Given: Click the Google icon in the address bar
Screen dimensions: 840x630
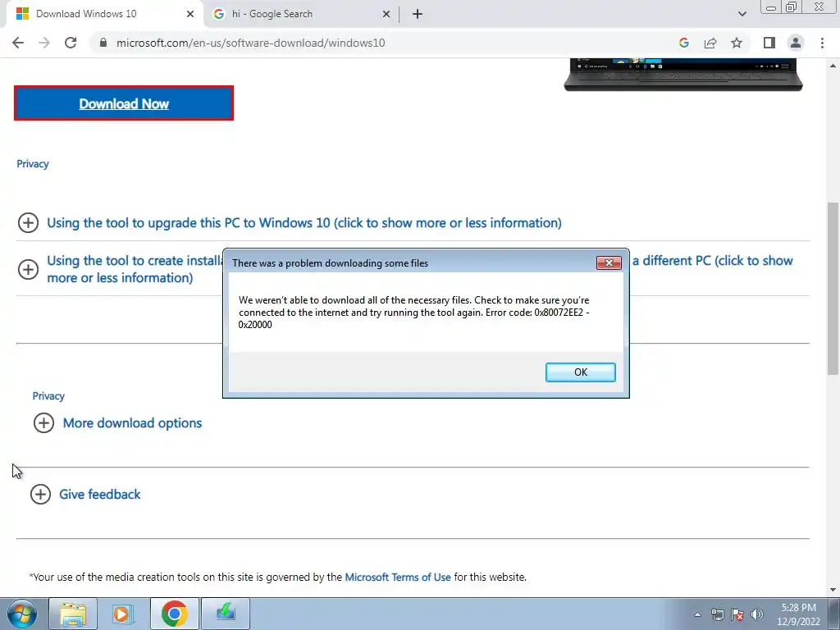Looking at the screenshot, I should [683, 43].
